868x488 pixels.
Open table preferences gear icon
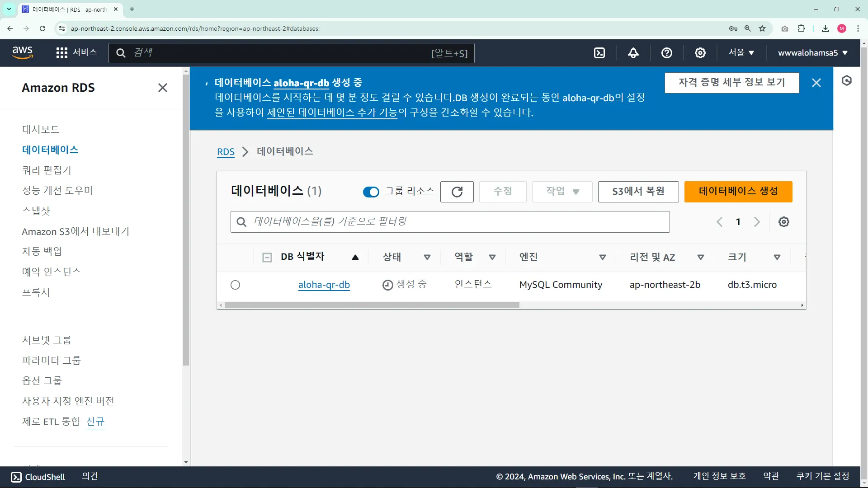[783, 222]
